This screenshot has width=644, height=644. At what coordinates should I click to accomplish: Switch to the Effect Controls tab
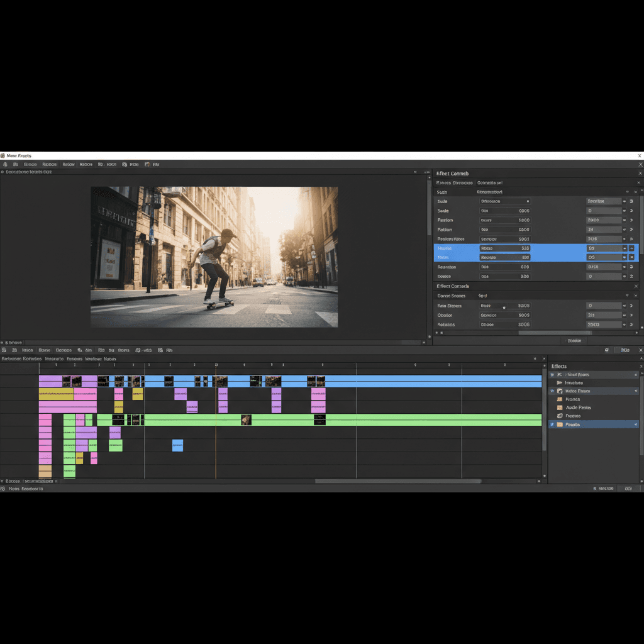(456, 182)
